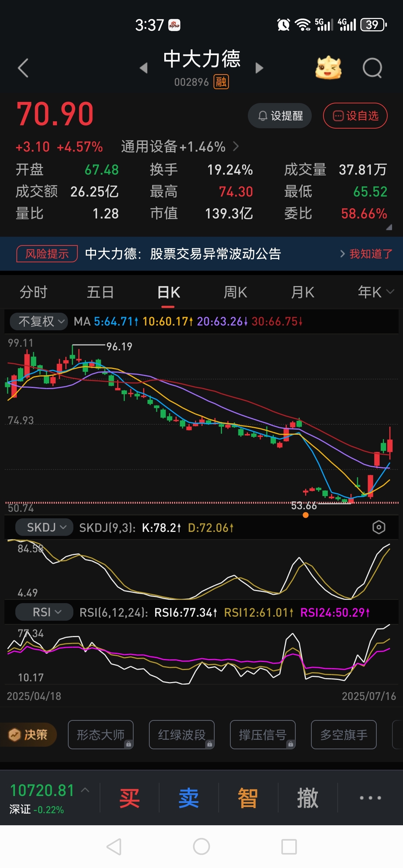Tap the 决策 decision icon button
This screenshot has width=403, height=868.
tap(28, 735)
